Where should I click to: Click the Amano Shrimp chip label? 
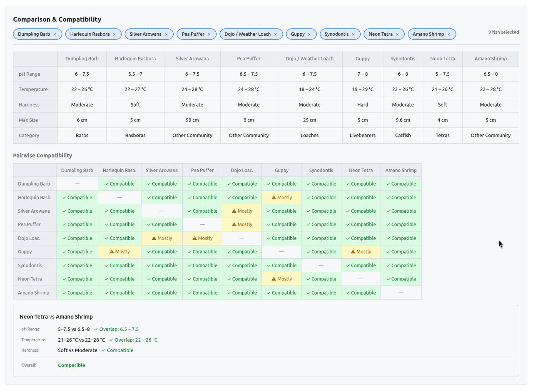(428, 34)
